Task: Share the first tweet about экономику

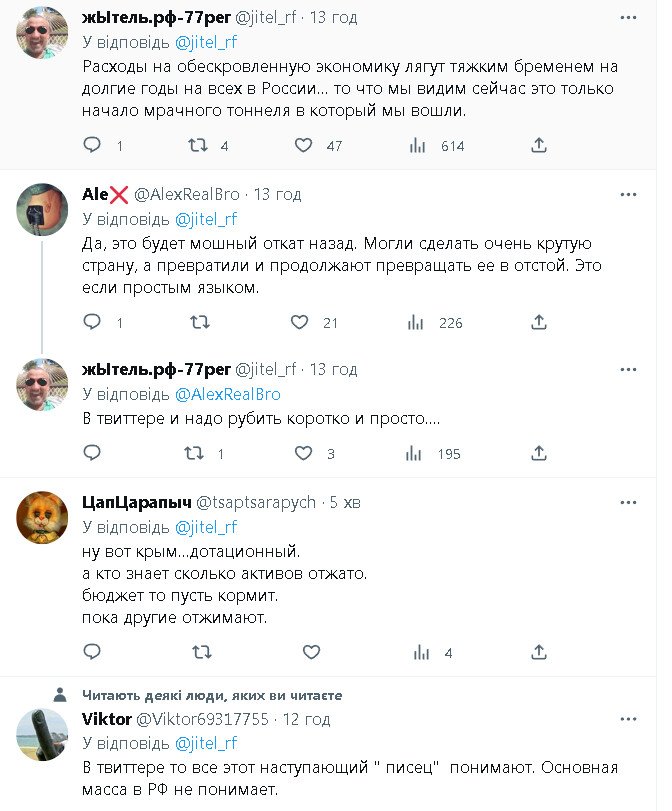Action: click(x=539, y=145)
